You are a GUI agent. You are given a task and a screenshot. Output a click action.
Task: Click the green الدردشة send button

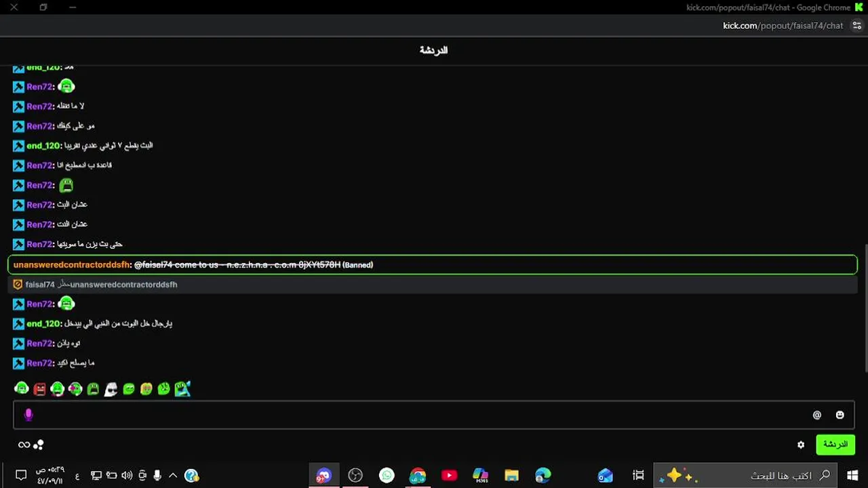coord(835,445)
